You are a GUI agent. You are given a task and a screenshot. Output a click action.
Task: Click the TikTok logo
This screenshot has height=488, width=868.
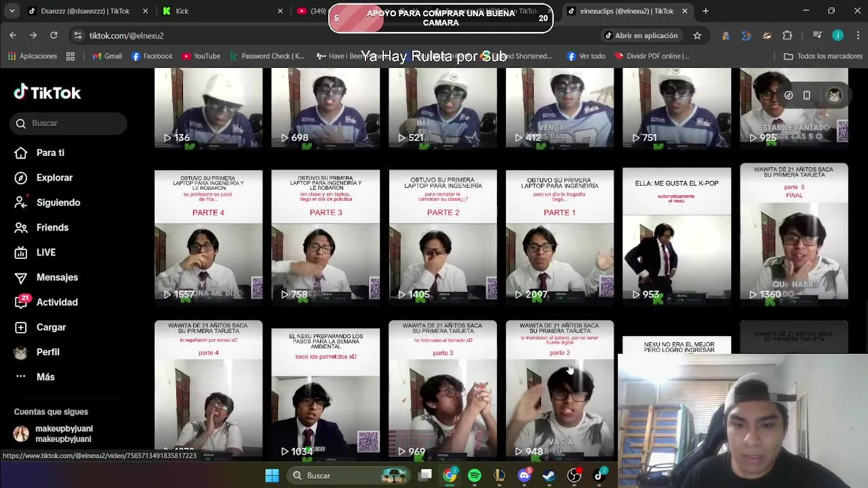[47, 92]
